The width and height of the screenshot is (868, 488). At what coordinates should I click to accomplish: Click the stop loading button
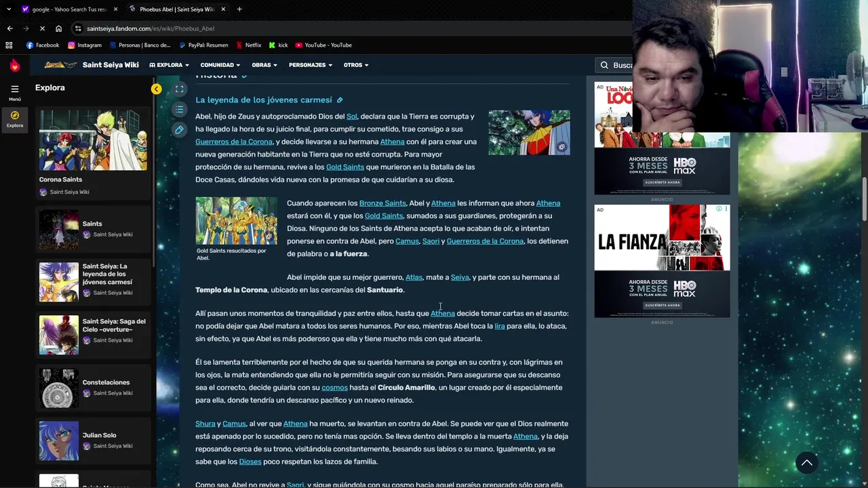42,28
